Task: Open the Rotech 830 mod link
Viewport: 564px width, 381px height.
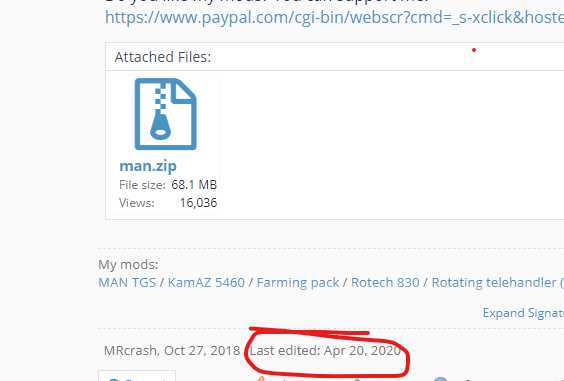Action: (x=385, y=282)
